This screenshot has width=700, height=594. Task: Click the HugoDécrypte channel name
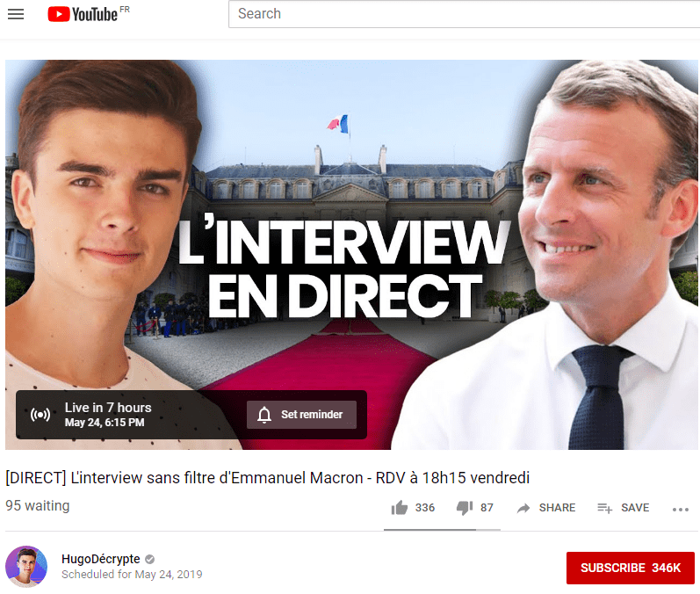101,559
